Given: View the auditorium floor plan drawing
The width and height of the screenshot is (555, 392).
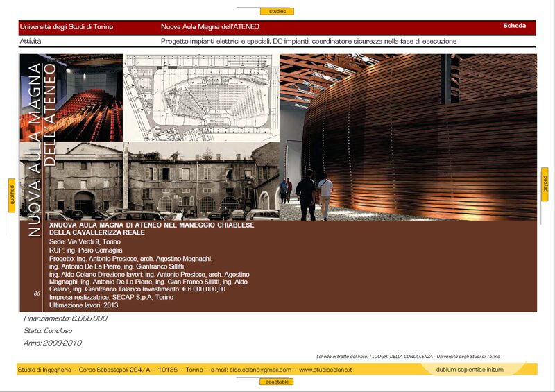Looking at the screenshot, I should (201, 99).
